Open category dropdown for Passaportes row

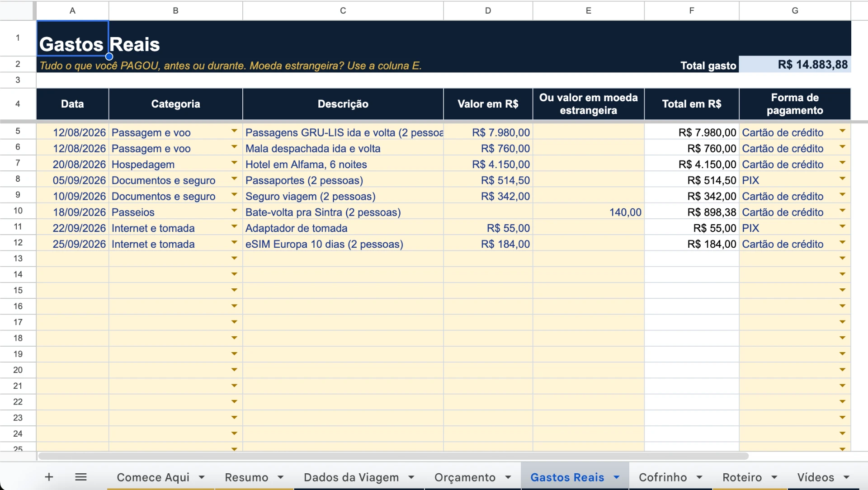pyautogui.click(x=234, y=179)
